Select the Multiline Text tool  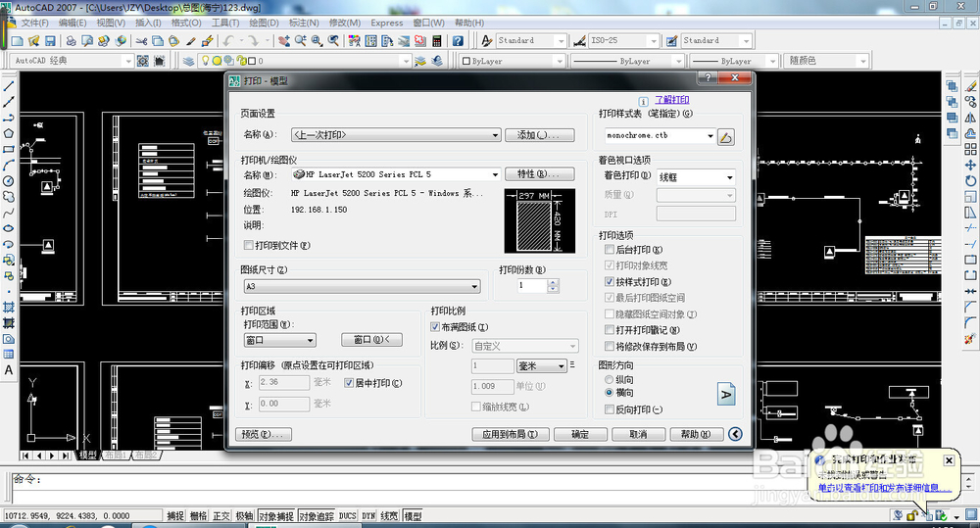pyautogui.click(x=9, y=370)
